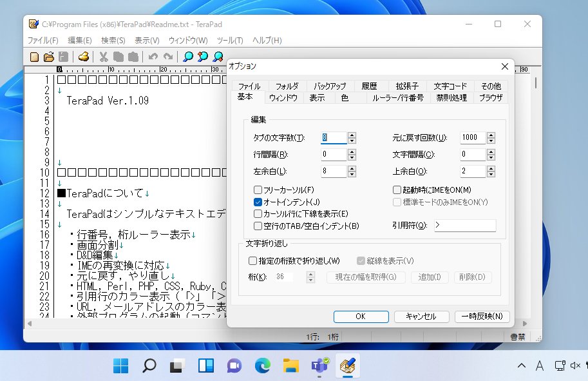Screen dimensions: 588x381
Task: Click the Redo arrow toolbar icon
Action: pos(168,57)
